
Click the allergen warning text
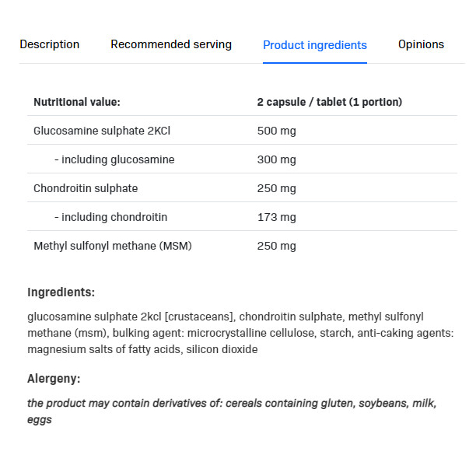click(x=232, y=411)
